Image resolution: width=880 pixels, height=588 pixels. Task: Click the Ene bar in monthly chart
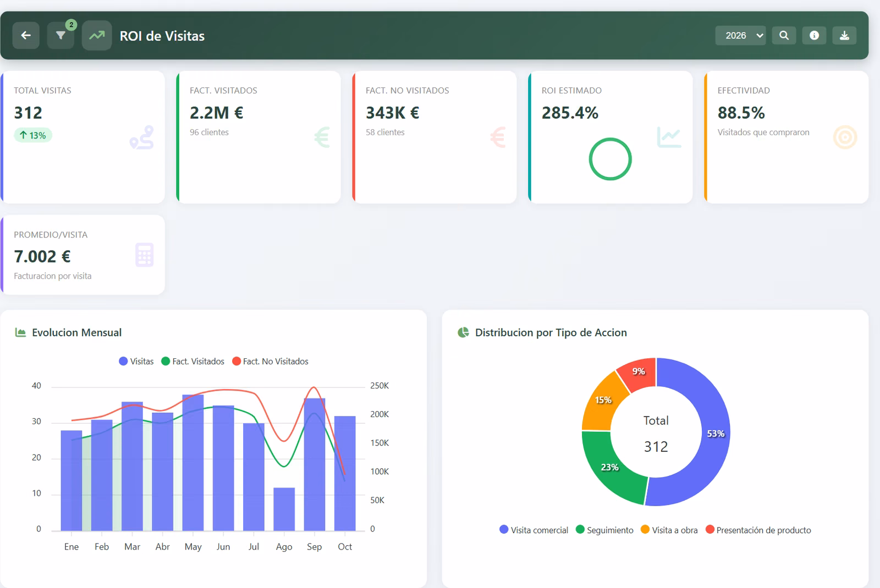coord(71,480)
